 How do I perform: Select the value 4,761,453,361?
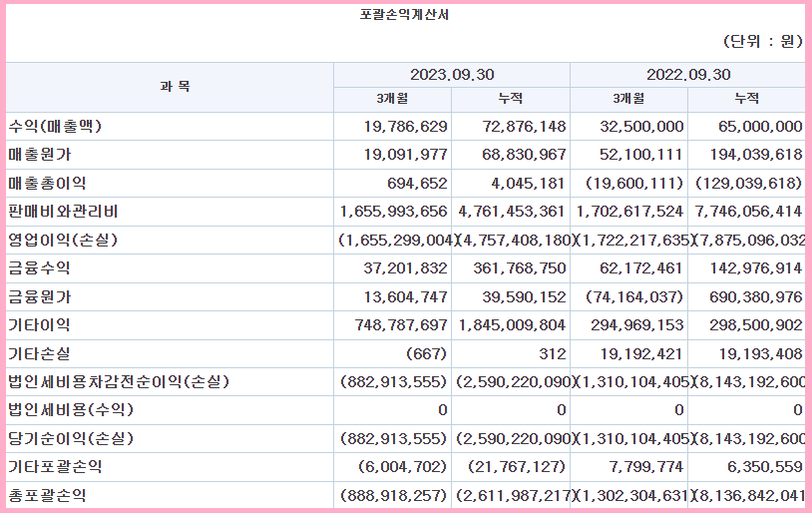512,212
